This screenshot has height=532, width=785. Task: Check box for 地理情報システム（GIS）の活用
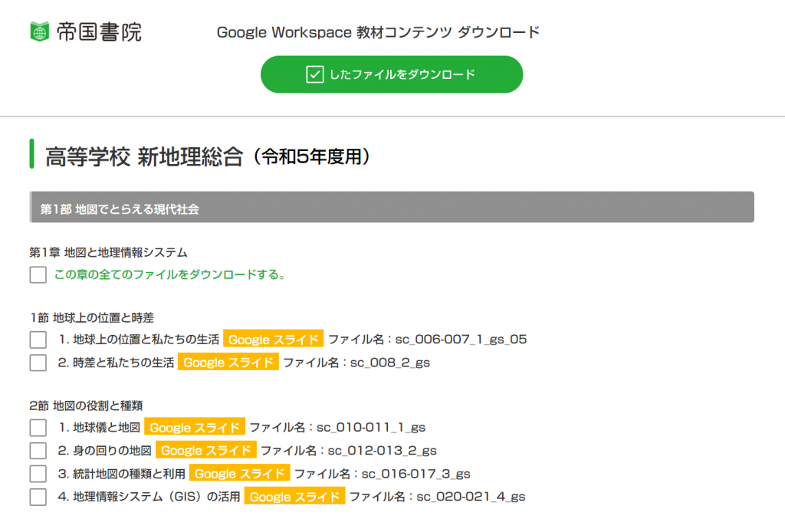pos(38,497)
